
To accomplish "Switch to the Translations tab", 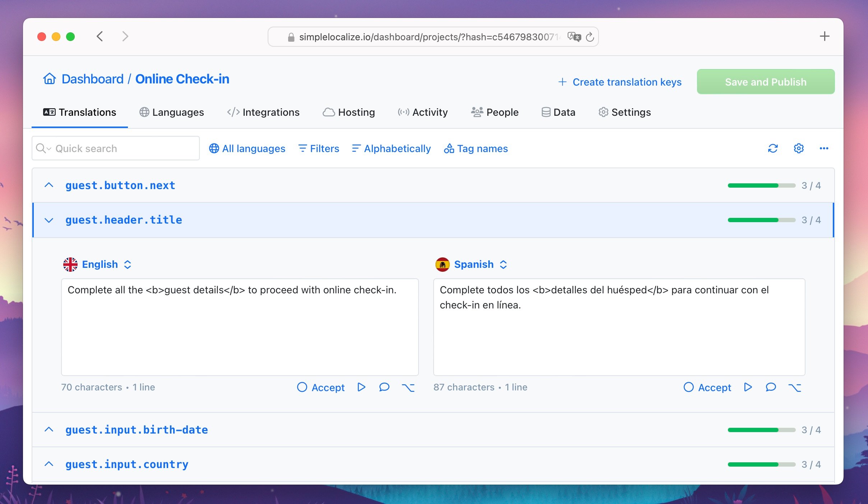I will coord(80,112).
